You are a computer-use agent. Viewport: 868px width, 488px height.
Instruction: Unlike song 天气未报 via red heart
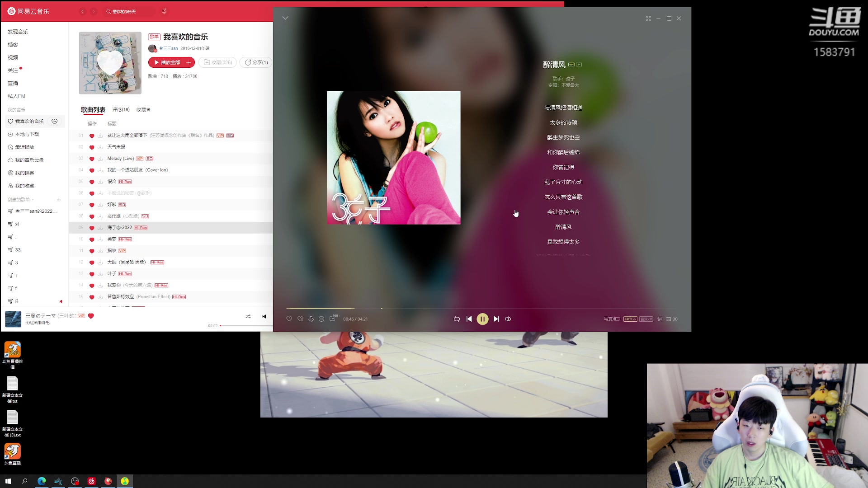(92, 147)
